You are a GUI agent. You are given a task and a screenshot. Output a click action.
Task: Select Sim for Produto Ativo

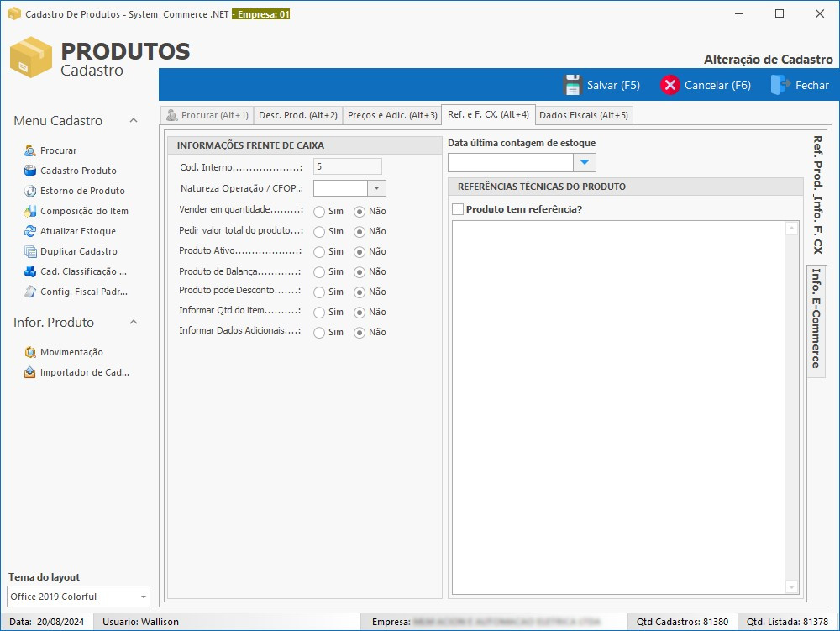coord(319,251)
